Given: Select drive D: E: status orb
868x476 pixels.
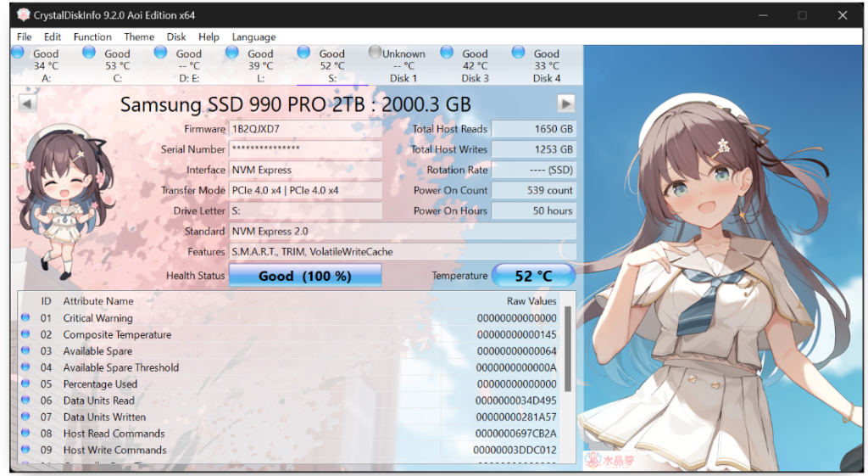Looking at the screenshot, I should 160,52.
